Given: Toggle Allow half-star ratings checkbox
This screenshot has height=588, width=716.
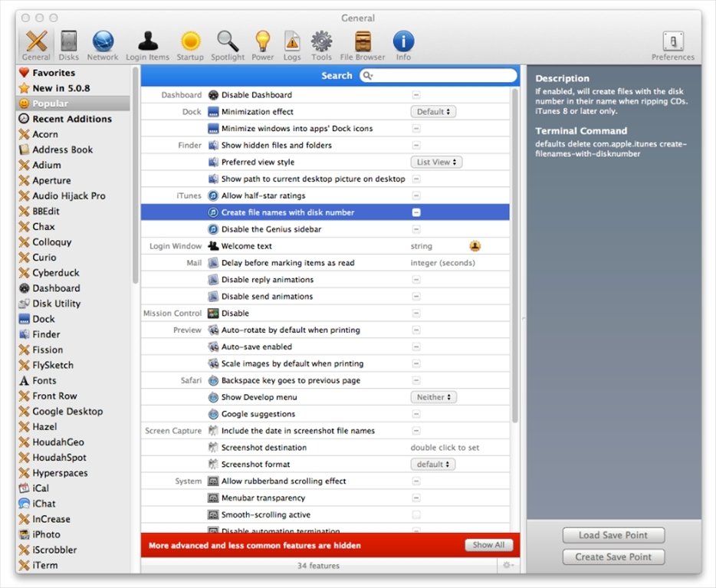Looking at the screenshot, I should click(416, 195).
